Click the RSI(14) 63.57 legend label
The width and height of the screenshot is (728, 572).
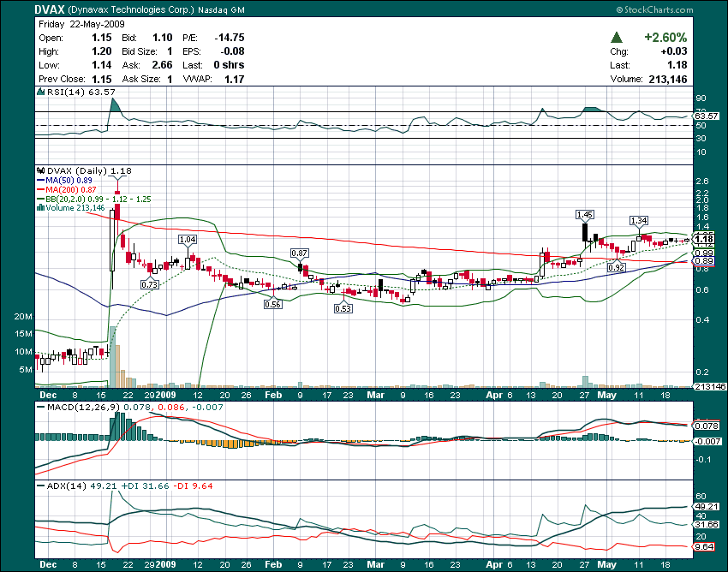click(81, 92)
